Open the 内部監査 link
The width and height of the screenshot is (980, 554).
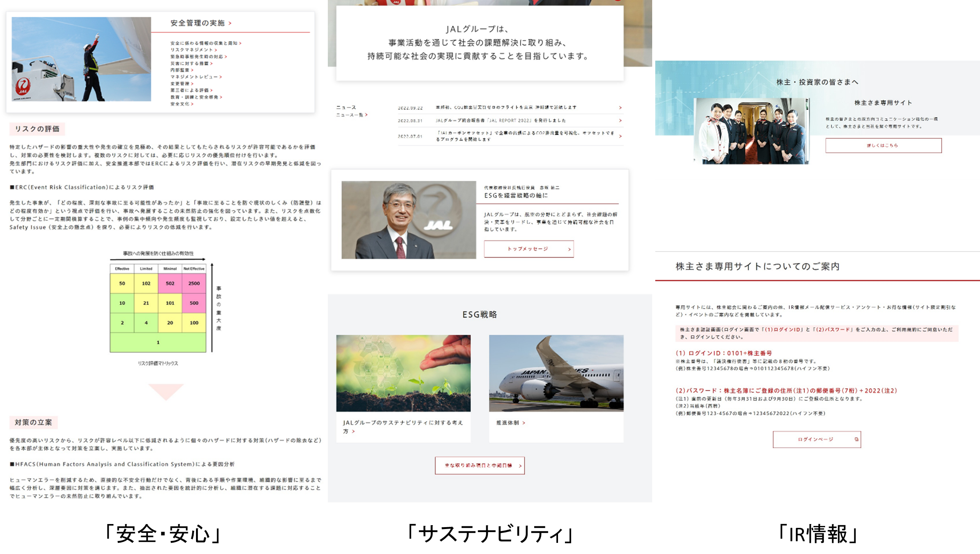(x=180, y=70)
